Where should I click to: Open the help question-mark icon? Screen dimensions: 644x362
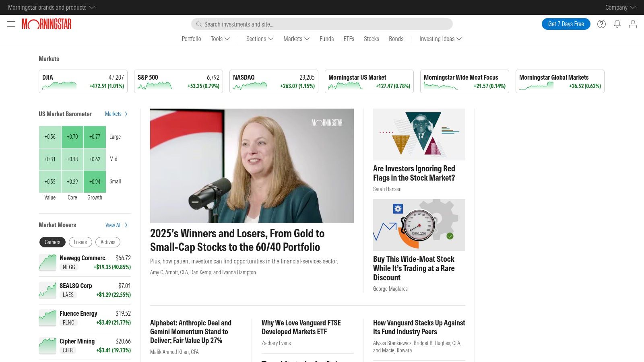[x=601, y=24]
